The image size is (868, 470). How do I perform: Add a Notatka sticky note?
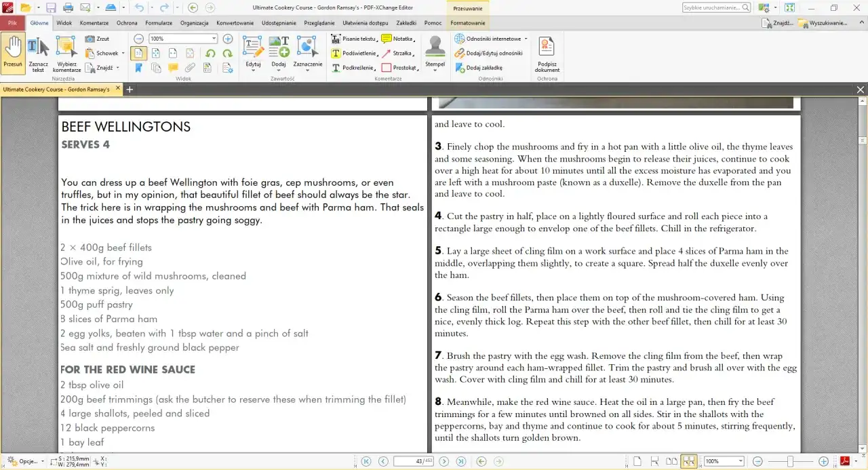397,39
